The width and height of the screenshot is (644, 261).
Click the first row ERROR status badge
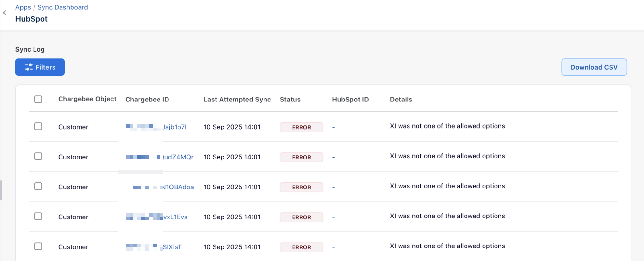coord(301,127)
